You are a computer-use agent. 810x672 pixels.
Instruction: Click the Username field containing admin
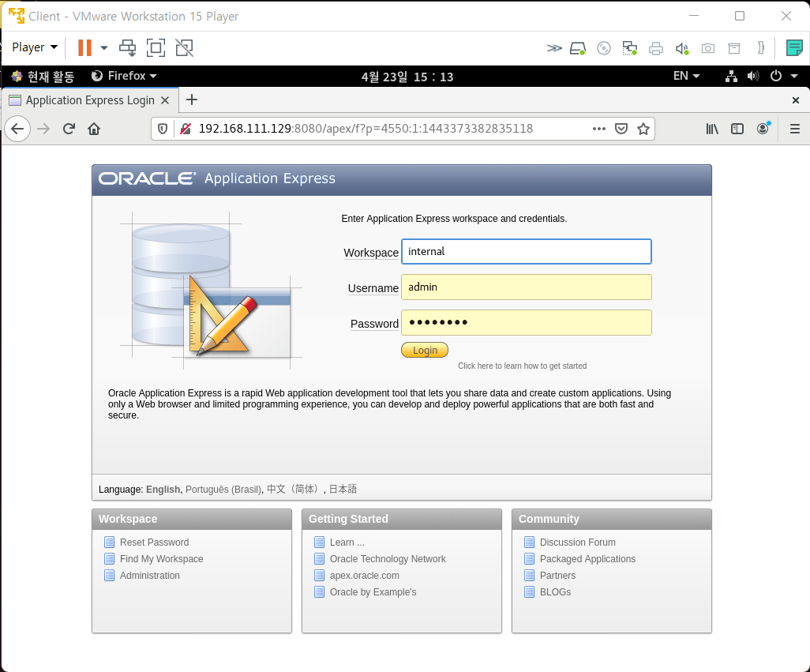coord(527,287)
